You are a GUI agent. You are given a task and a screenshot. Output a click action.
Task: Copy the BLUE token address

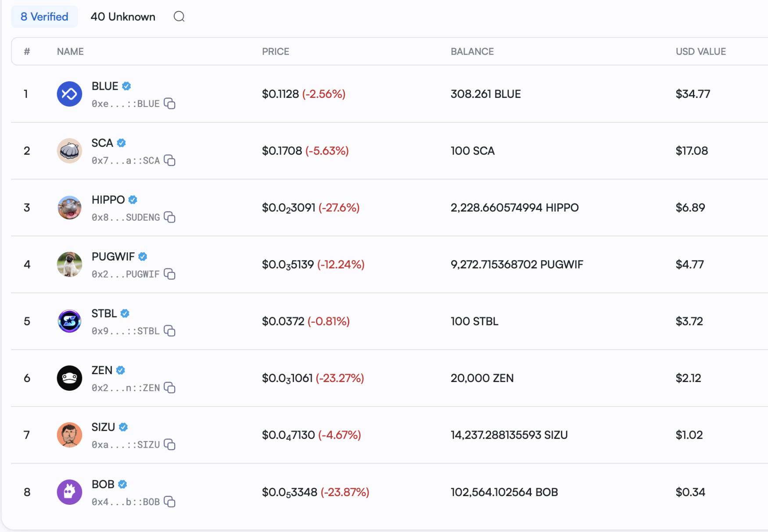tap(170, 104)
